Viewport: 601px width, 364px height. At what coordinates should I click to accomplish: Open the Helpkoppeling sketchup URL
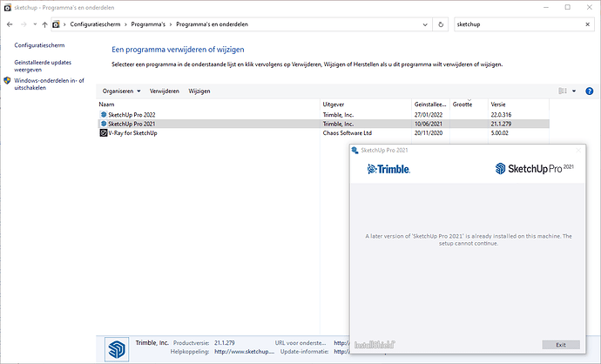point(244,351)
